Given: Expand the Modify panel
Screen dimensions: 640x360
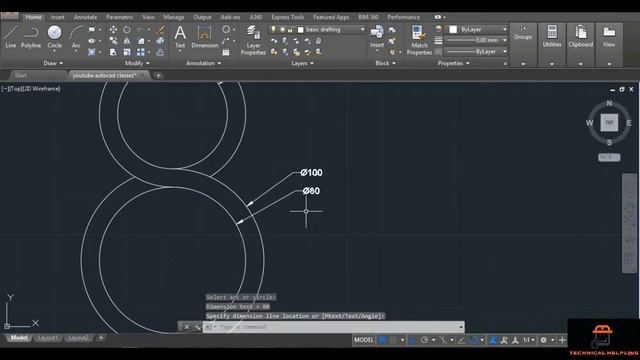Looking at the screenshot, I should (137, 63).
